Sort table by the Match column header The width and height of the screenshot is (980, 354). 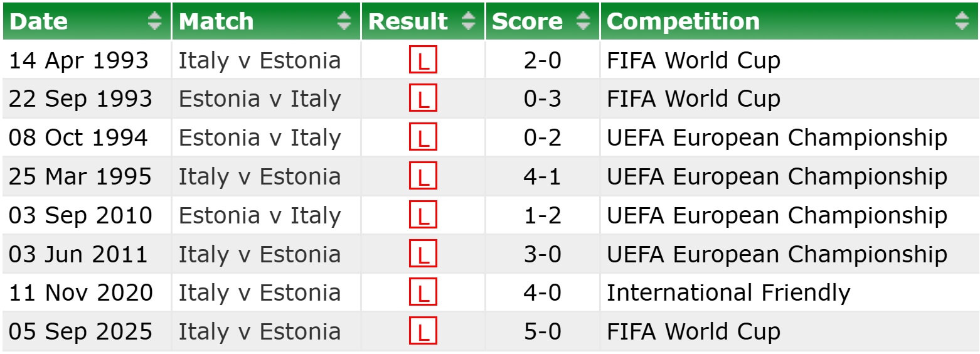(x=216, y=21)
